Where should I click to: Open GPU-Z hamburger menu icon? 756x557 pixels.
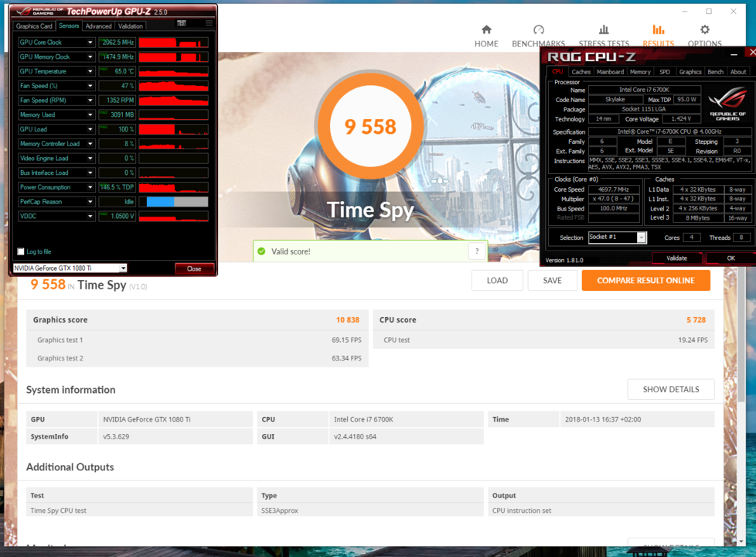point(209,23)
